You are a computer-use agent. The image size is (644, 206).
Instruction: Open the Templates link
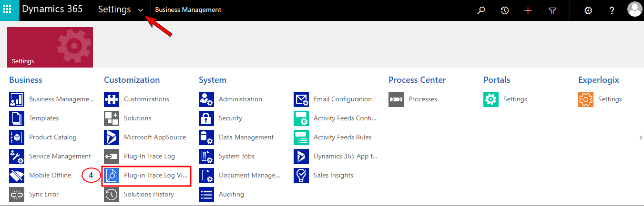pos(44,118)
